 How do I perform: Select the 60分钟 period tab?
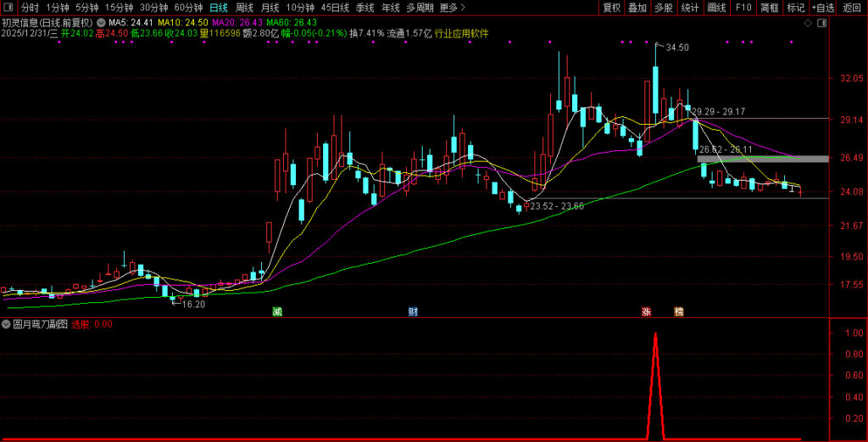click(188, 8)
